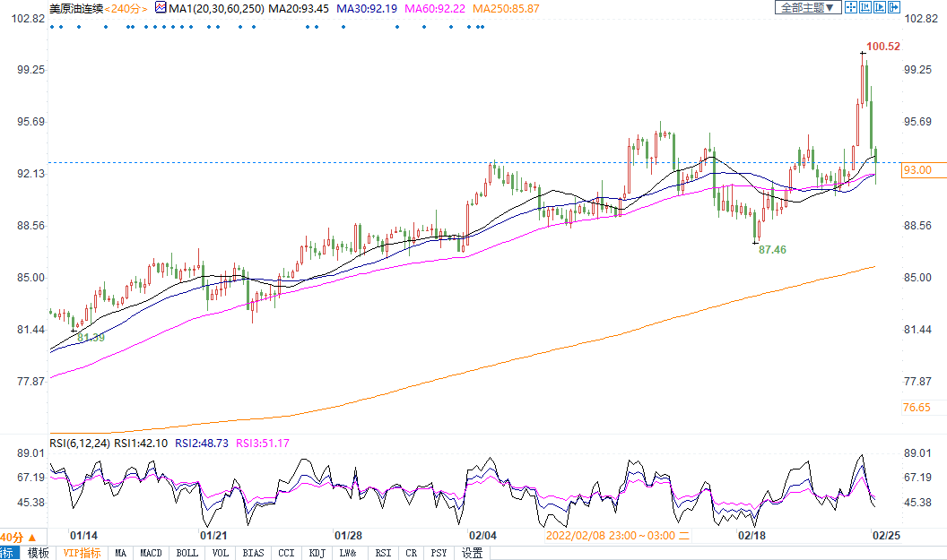Click the 100.52 high price marker

(882, 46)
